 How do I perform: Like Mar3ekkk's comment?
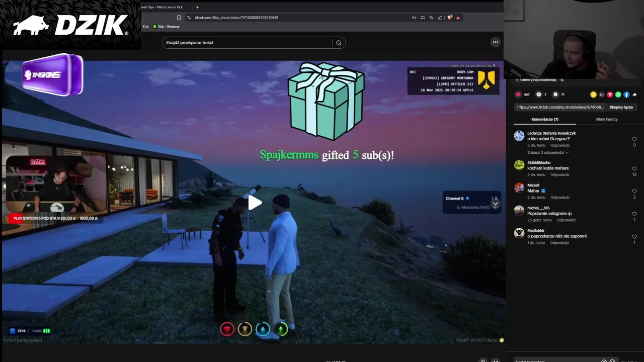pyautogui.click(x=634, y=237)
